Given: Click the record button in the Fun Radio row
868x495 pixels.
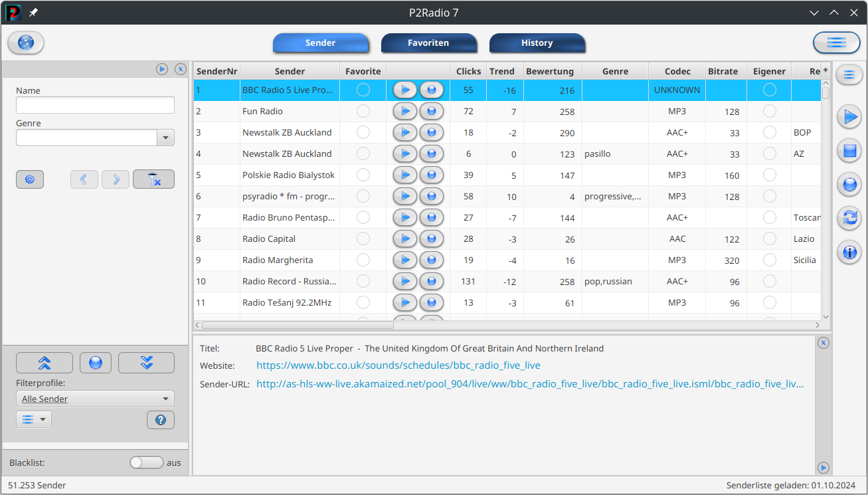Looking at the screenshot, I should click(x=432, y=111).
